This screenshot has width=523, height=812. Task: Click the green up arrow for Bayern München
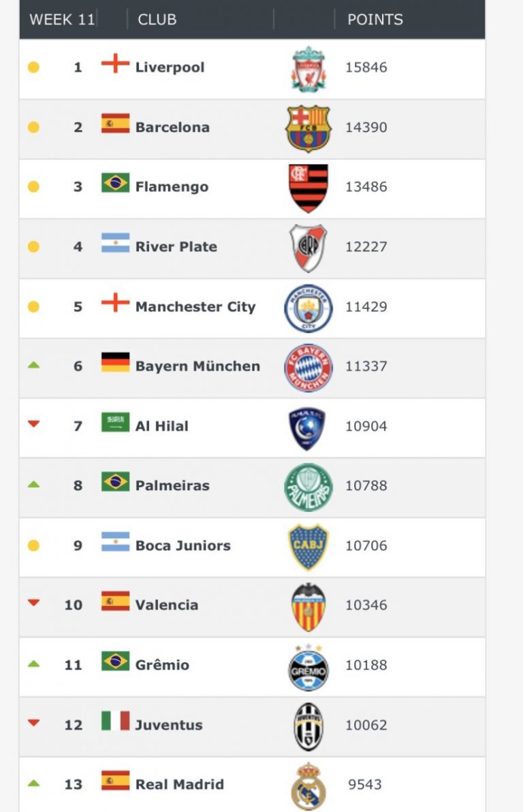tap(33, 366)
